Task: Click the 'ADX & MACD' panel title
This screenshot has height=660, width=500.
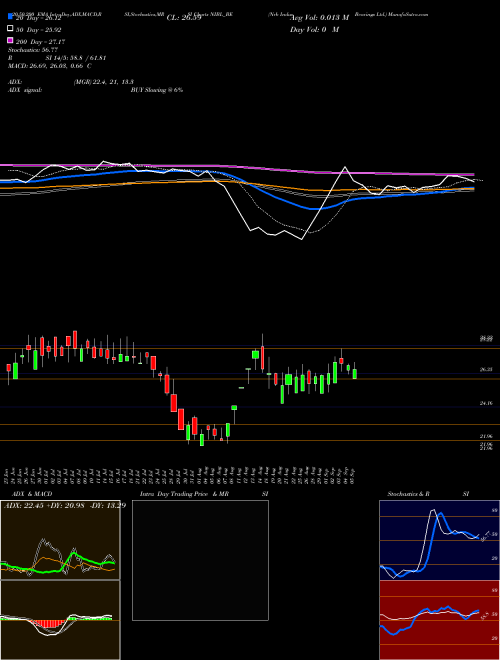Action: [x=32, y=494]
